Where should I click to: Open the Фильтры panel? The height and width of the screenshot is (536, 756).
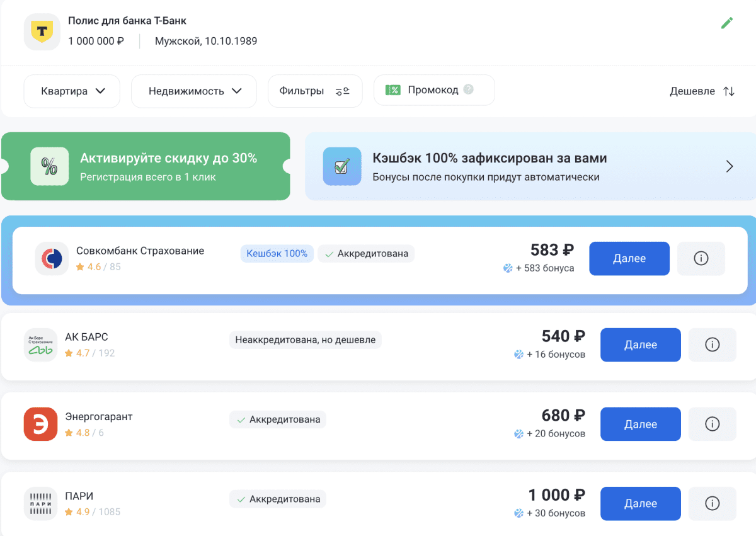[x=314, y=91]
